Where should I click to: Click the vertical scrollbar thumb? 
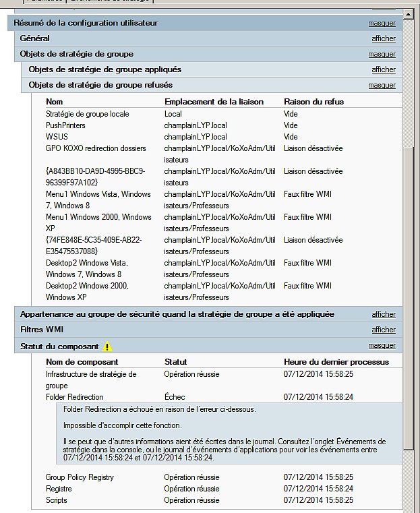[x=409, y=298]
